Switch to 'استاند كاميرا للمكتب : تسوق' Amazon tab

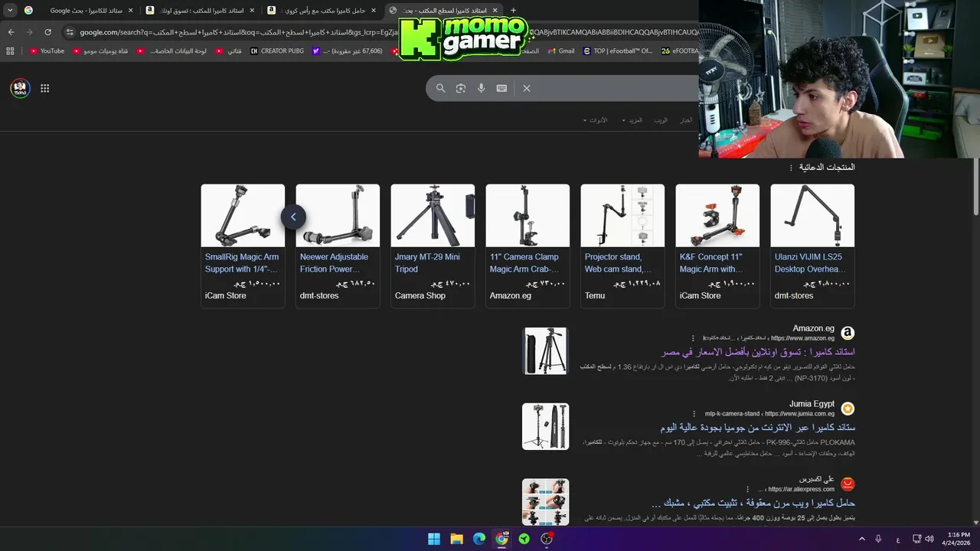tap(199, 11)
